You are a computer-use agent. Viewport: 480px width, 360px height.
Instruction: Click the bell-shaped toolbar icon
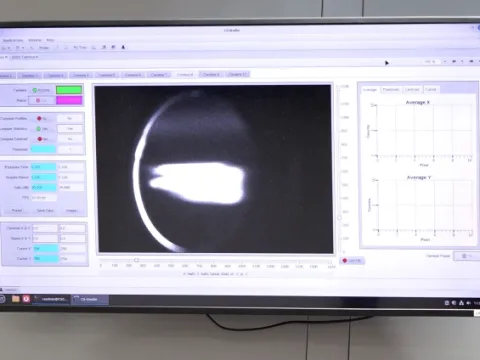[x=123, y=47]
